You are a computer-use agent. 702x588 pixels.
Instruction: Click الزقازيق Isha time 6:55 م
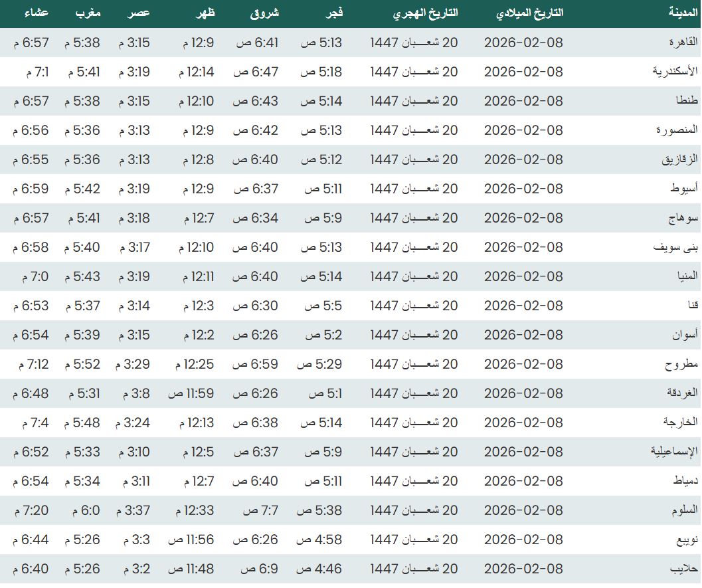(31, 159)
